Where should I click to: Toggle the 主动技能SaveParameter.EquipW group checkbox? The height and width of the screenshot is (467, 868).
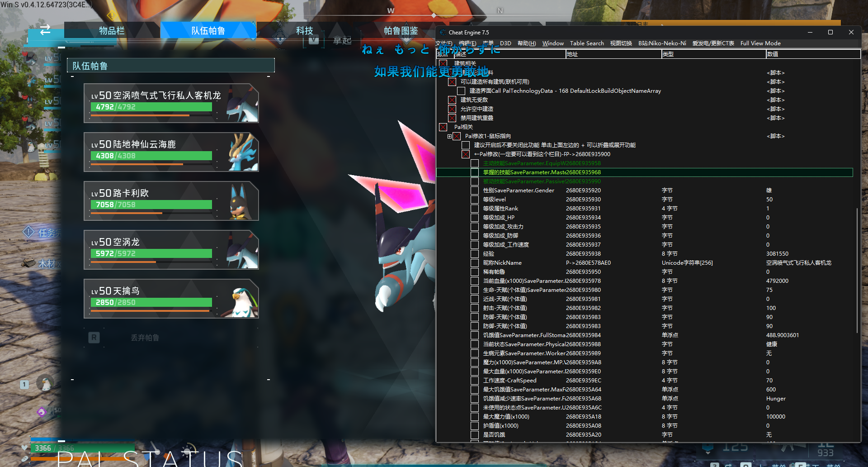475,163
